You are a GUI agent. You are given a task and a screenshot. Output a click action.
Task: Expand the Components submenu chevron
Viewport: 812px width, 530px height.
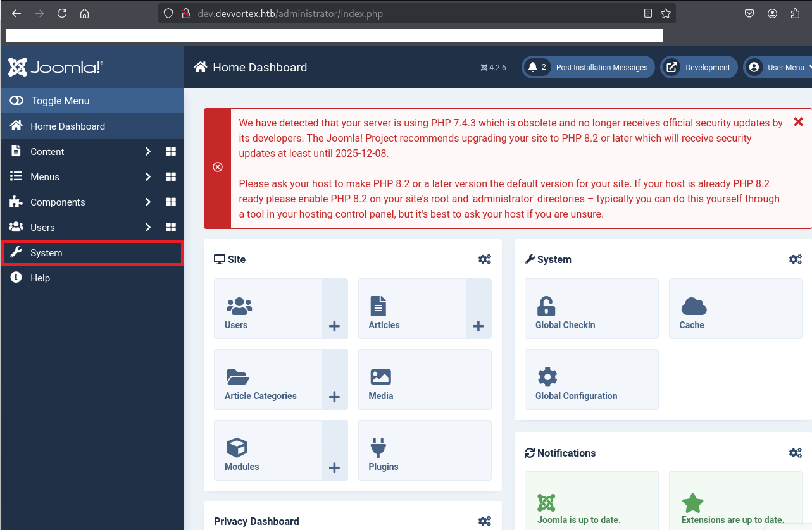(148, 202)
